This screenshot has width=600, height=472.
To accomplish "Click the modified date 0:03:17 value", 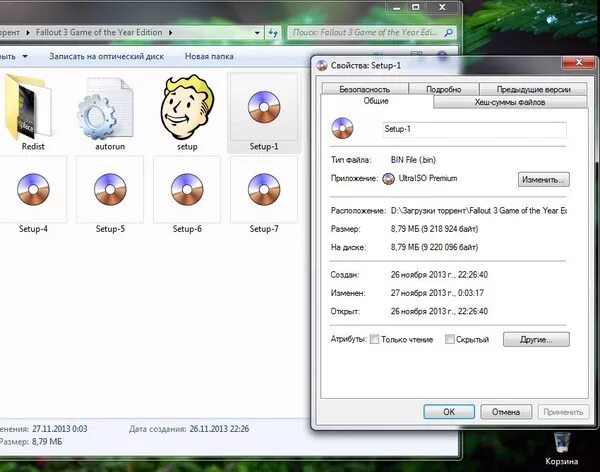I will click(437, 293).
